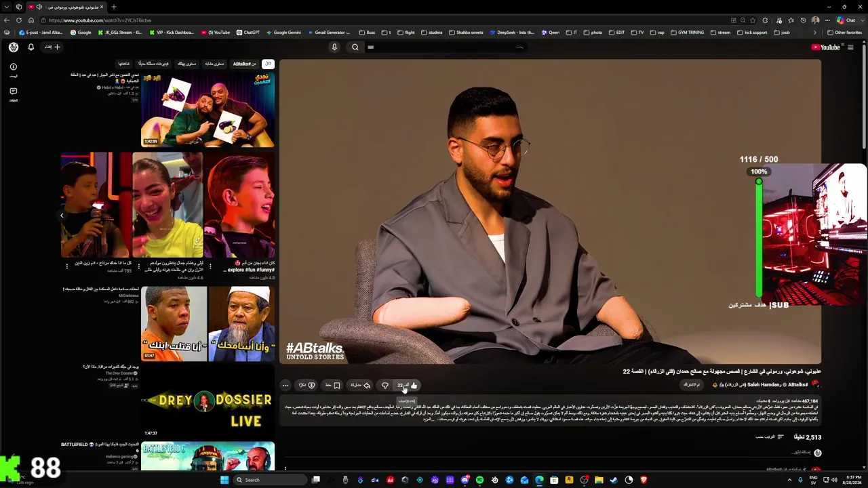Click the YouTube search magnifier button
The width and height of the screenshot is (868, 488).
(x=355, y=47)
